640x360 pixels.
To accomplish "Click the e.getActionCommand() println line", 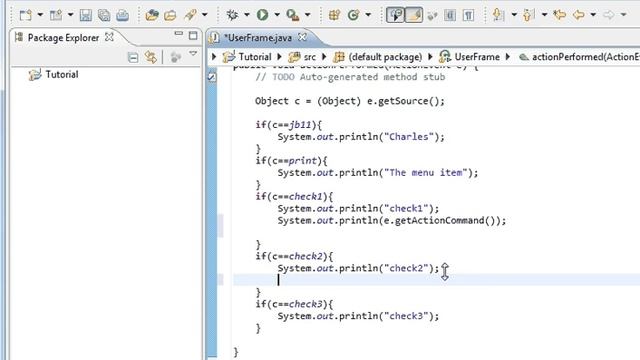I will (391, 221).
